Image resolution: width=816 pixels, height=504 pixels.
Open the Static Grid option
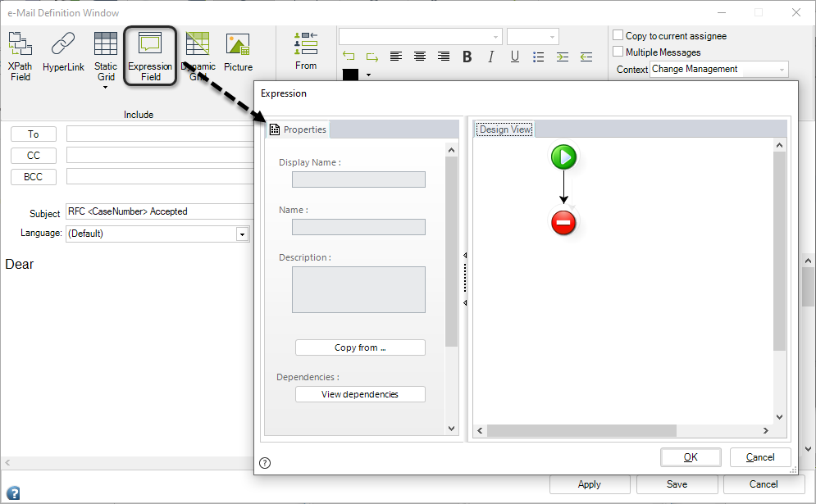pos(106,57)
